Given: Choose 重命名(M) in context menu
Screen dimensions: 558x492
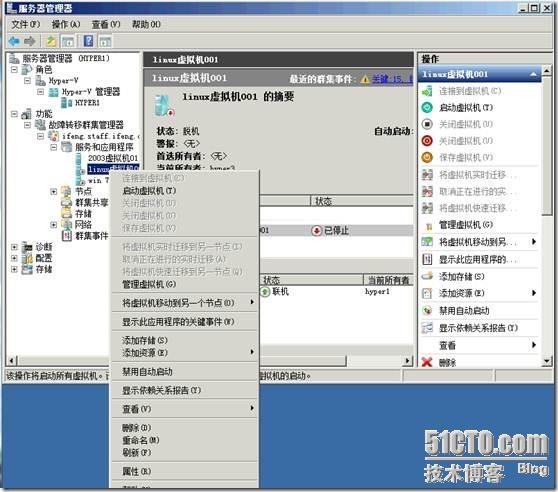Looking at the screenshot, I should click(185, 440).
